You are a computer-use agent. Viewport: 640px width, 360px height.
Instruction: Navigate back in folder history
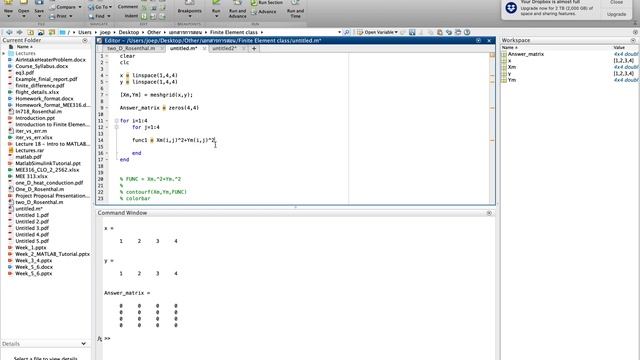coord(9,32)
